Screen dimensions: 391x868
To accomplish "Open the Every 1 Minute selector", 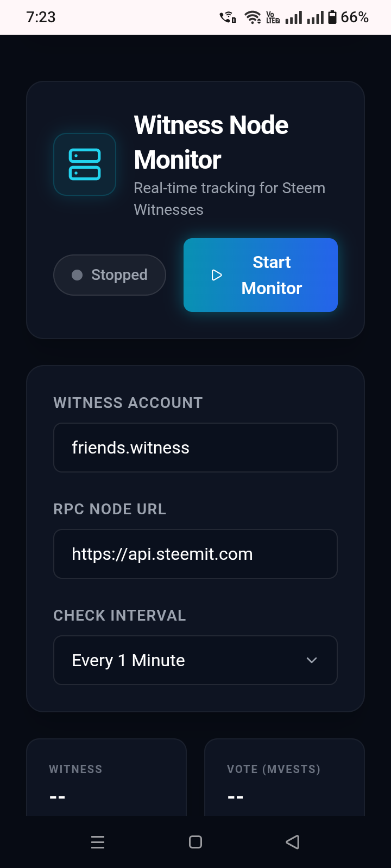I will [x=195, y=660].
